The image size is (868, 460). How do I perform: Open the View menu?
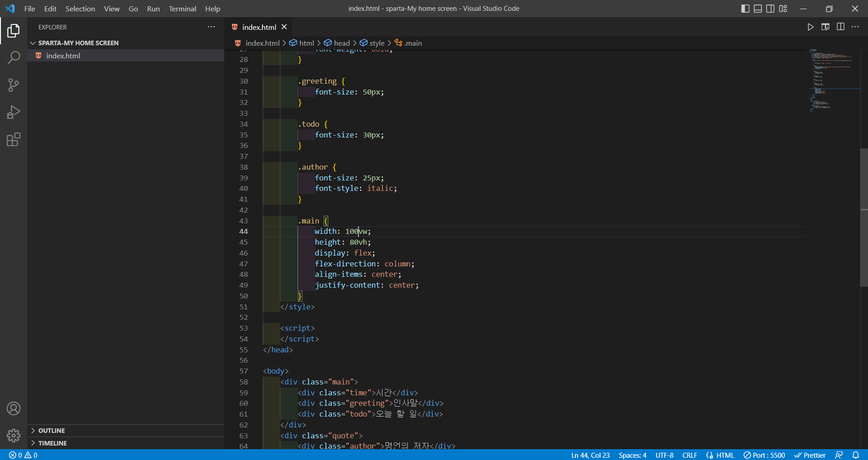click(x=112, y=9)
